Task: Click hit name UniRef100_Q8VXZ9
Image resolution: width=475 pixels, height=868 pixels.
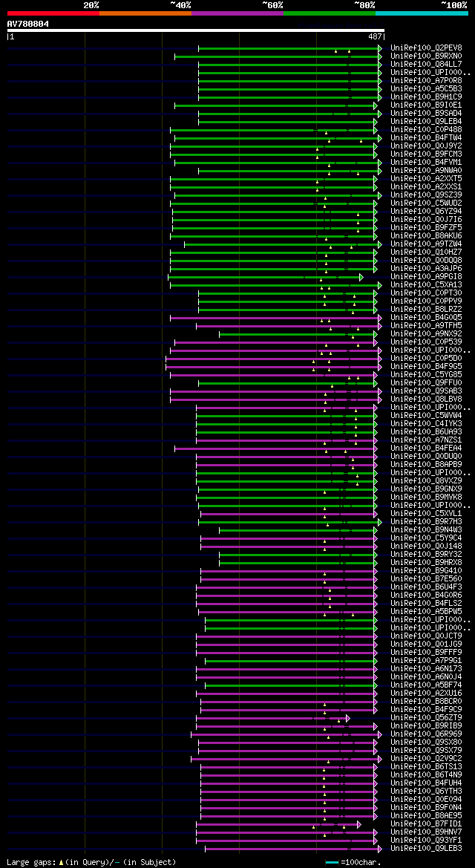Action: click(426, 480)
